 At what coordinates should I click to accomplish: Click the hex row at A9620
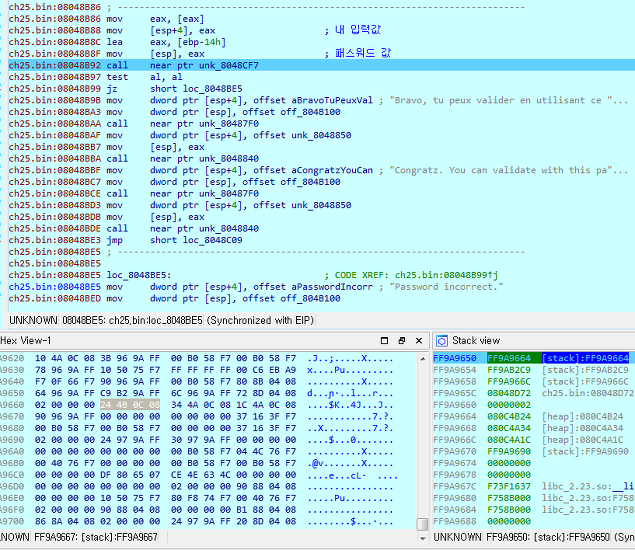pos(196,358)
